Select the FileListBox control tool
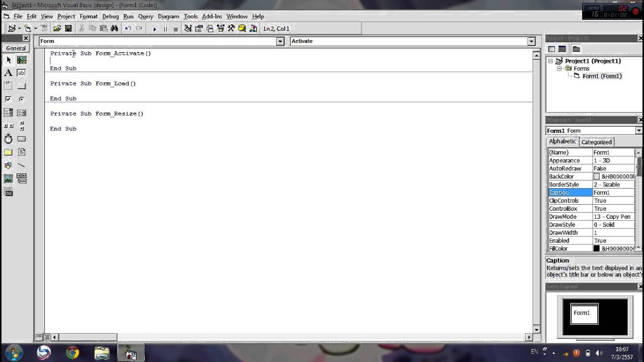644x362 pixels. pyautogui.click(x=22, y=152)
